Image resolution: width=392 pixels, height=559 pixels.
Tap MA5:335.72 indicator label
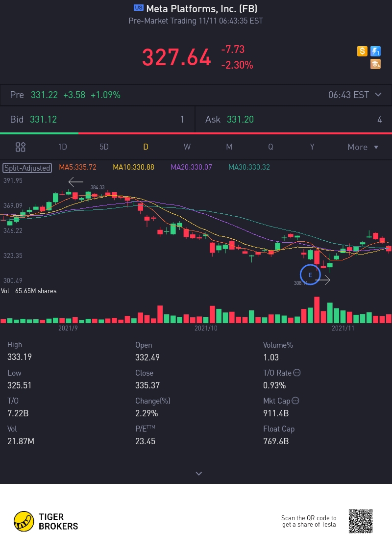click(78, 167)
